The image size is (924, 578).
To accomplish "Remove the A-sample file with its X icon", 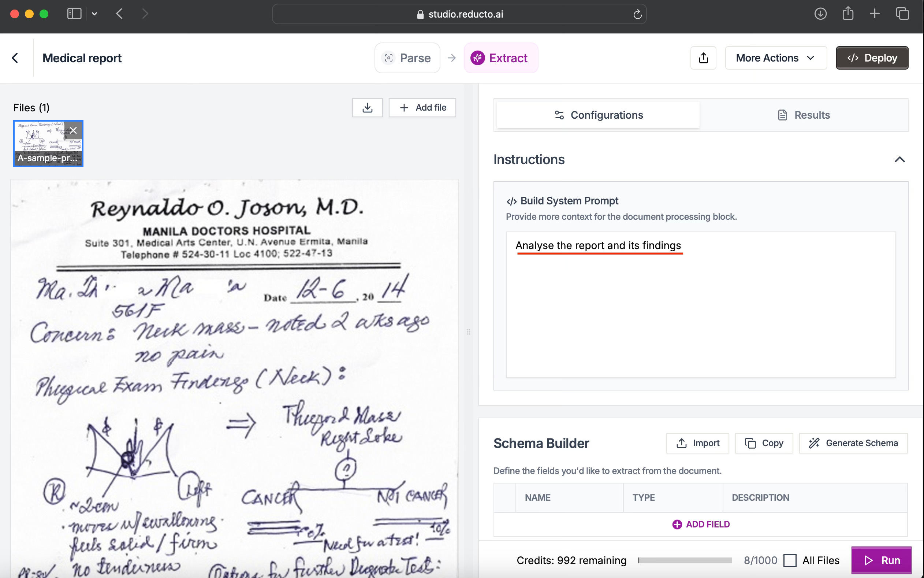I will click(x=73, y=130).
